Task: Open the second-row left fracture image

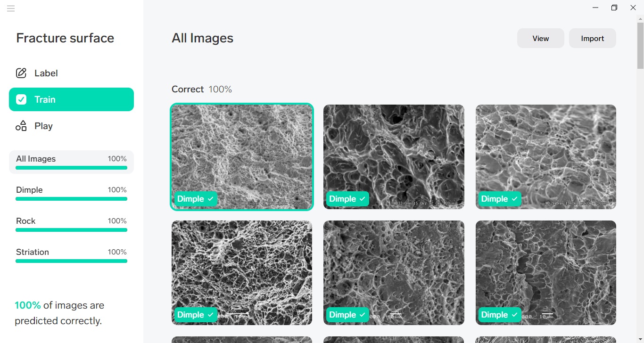Action: coord(242,273)
